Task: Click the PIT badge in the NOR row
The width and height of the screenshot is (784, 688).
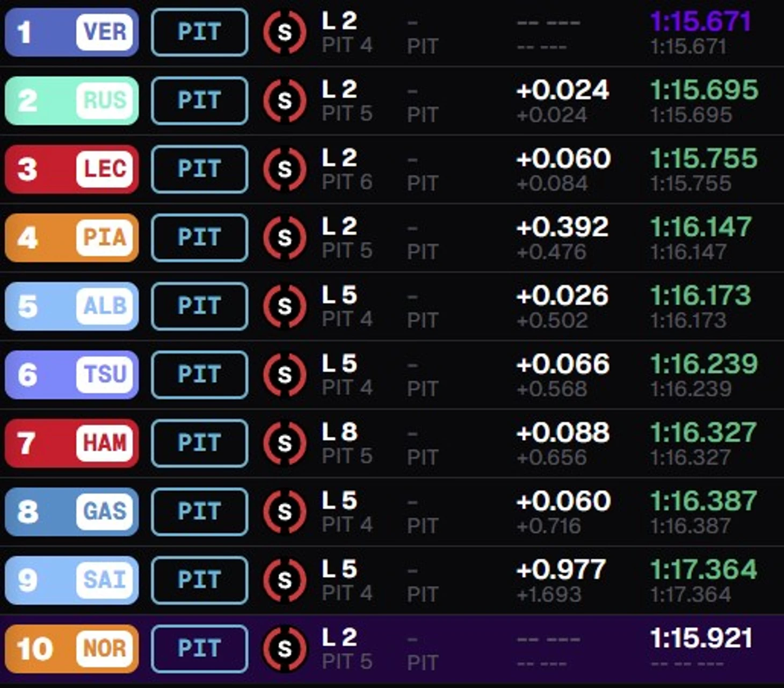Action: 200,649
